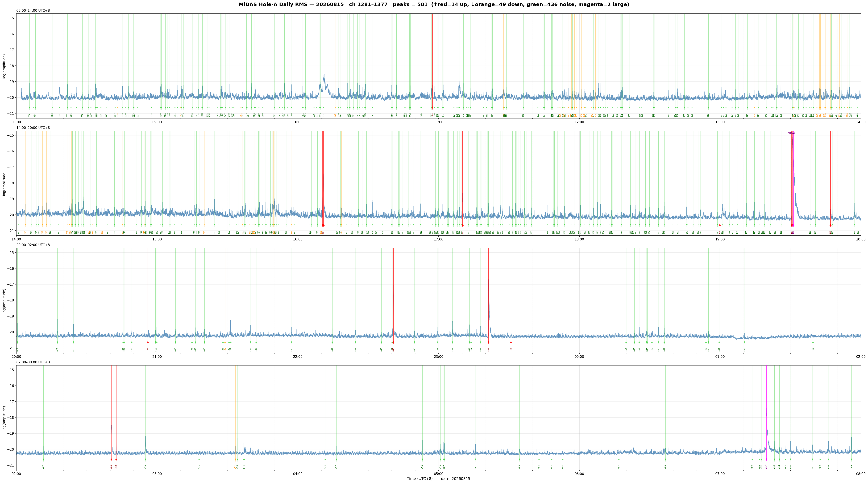Image resolution: width=868 pixels, height=483 pixels.
Task: Select the green triangle marker above label 487
Action: [x=619, y=459]
